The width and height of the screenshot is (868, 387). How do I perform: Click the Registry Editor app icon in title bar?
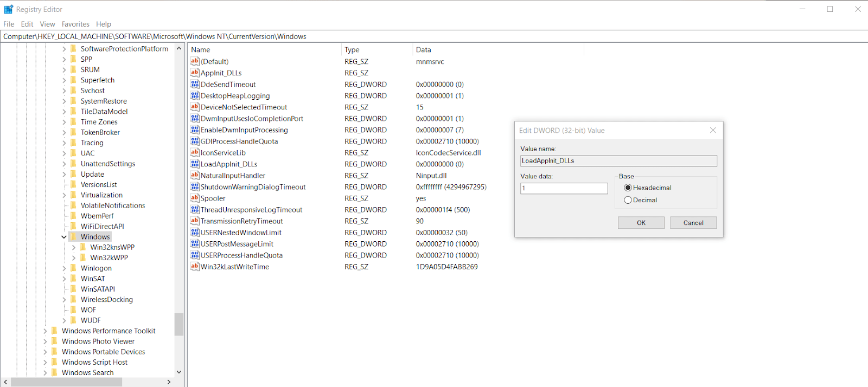pyautogui.click(x=9, y=9)
